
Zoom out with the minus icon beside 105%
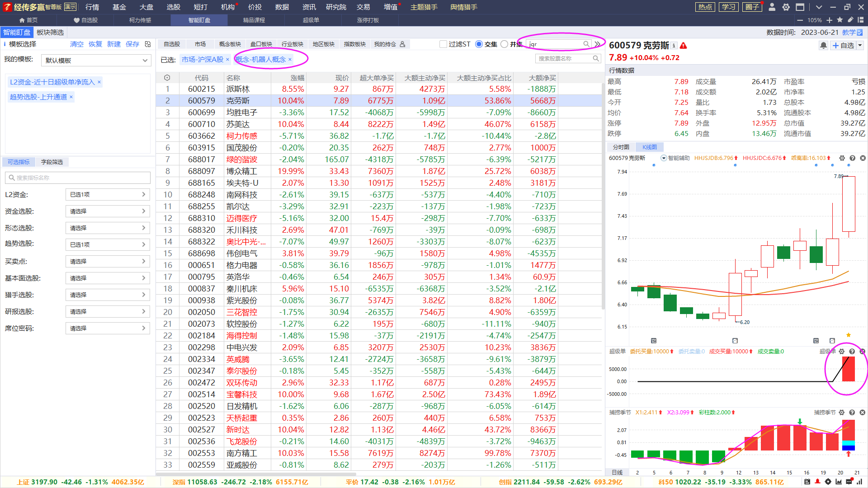coord(800,20)
